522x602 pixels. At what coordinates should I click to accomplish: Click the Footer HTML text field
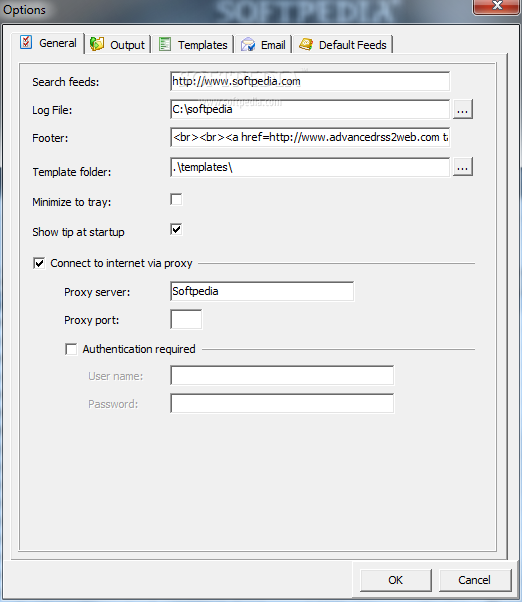pos(310,137)
